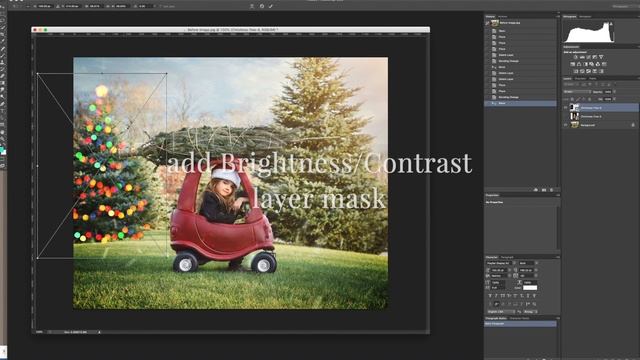Toggle lock transparent pixels

(x=572, y=99)
